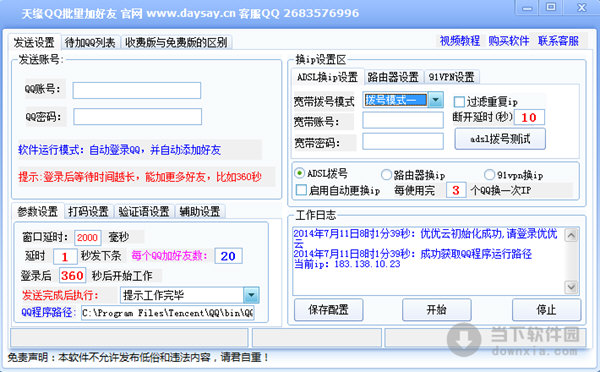
Task: Open the 联系客服 link
Action: coord(558,41)
